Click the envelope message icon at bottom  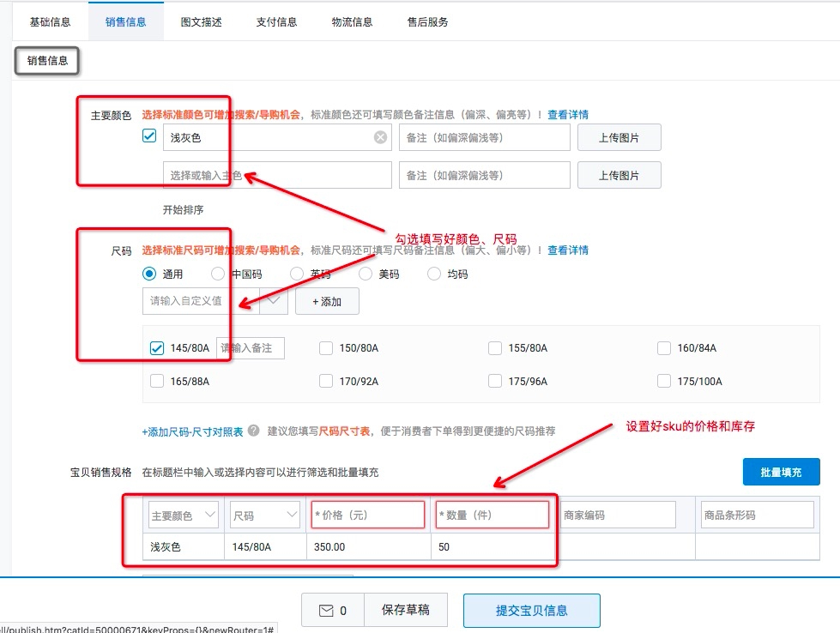click(326, 611)
